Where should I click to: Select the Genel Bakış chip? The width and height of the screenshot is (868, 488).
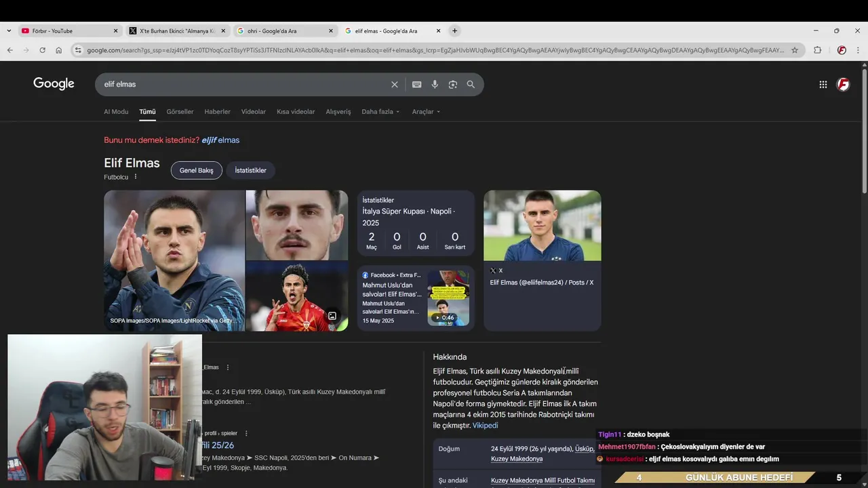(x=197, y=170)
